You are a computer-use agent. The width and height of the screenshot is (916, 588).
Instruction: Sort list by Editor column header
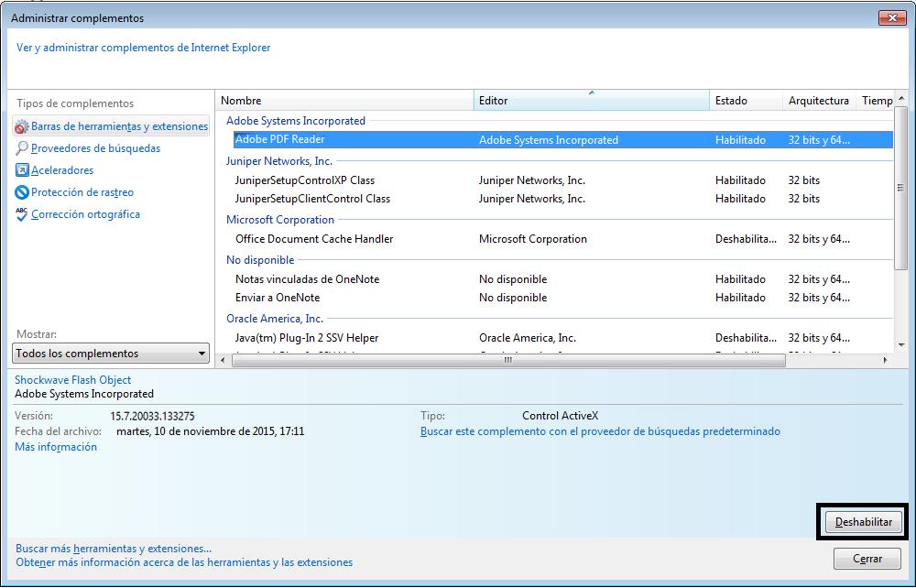(591, 101)
